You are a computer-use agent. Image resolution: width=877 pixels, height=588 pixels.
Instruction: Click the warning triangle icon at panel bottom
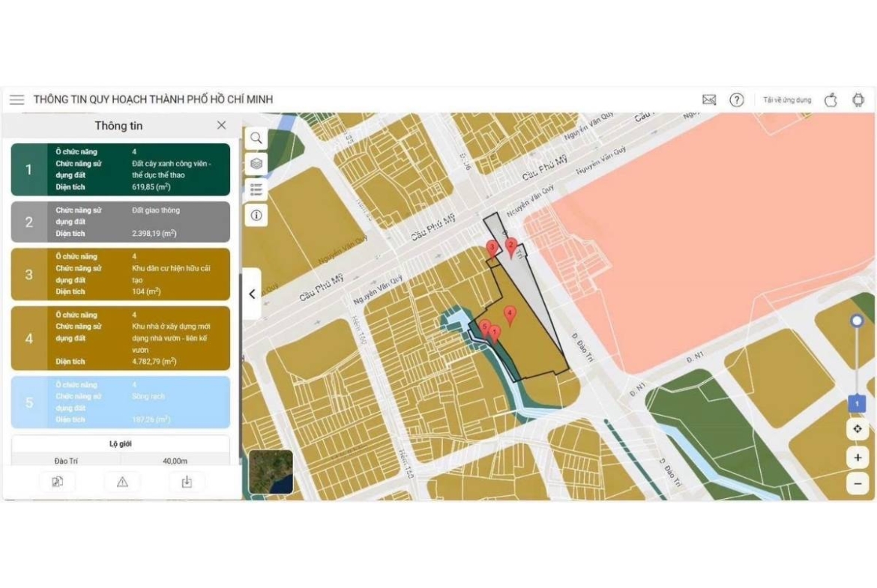pyautogui.click(x=122, y=482)
